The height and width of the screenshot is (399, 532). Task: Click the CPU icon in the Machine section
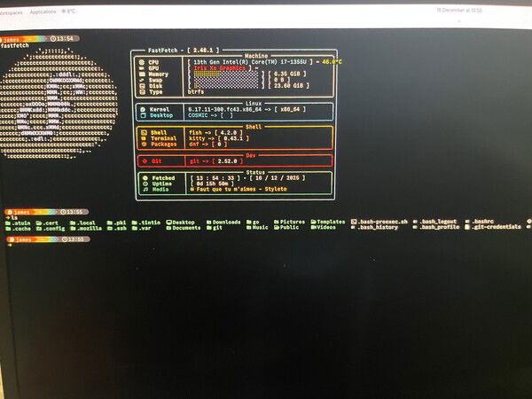[141, 60]
